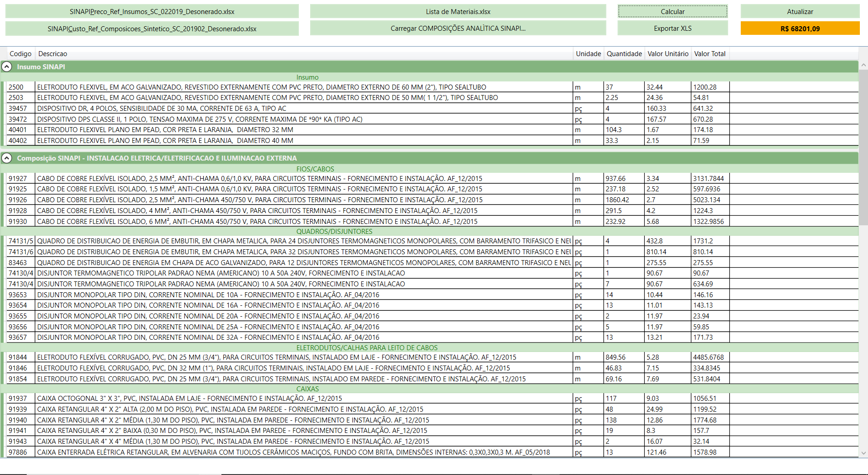Click the QUADROS/DISJUNTORES subgroup header
The width and height of the screenshot is (868, 475).
tap(334, 232)
